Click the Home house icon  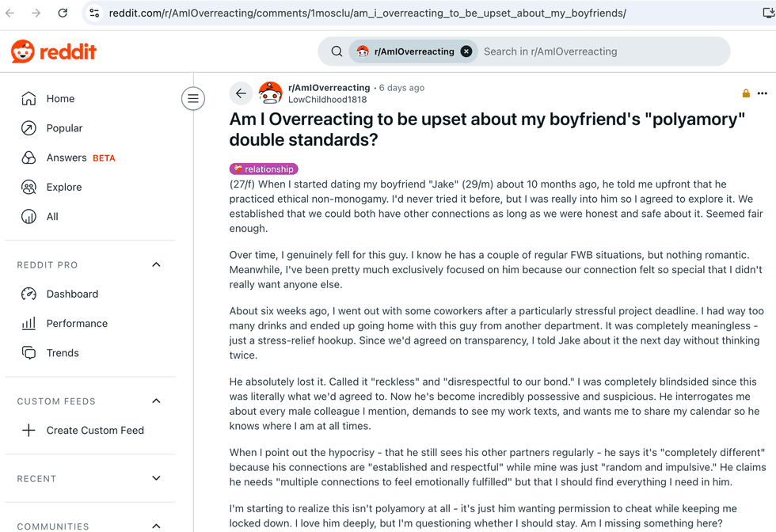(x=29, y=98)
